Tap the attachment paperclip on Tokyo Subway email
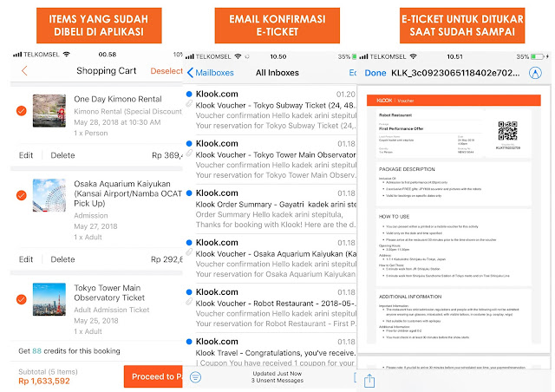Image resolution: width=555 pixels, height=392 pixels. tap(189, 103)
